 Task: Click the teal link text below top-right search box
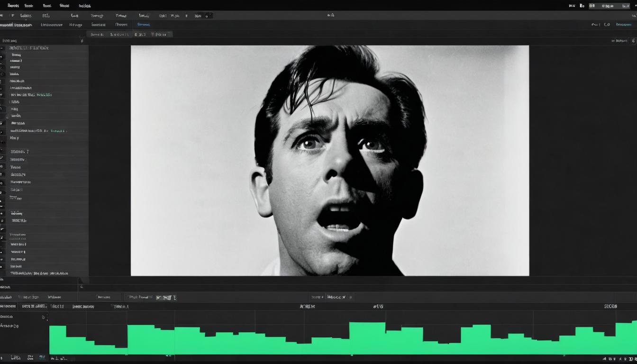pos(623,24)
